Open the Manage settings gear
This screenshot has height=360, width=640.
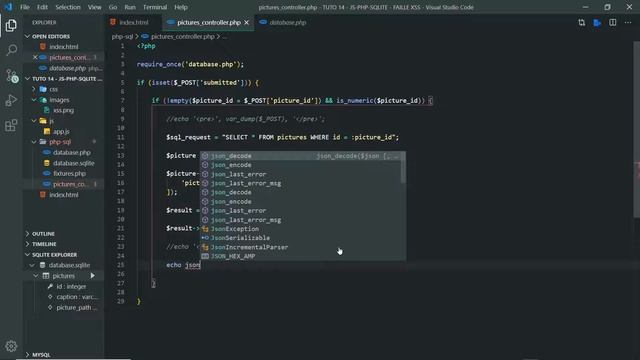click(x=11, y=346)
